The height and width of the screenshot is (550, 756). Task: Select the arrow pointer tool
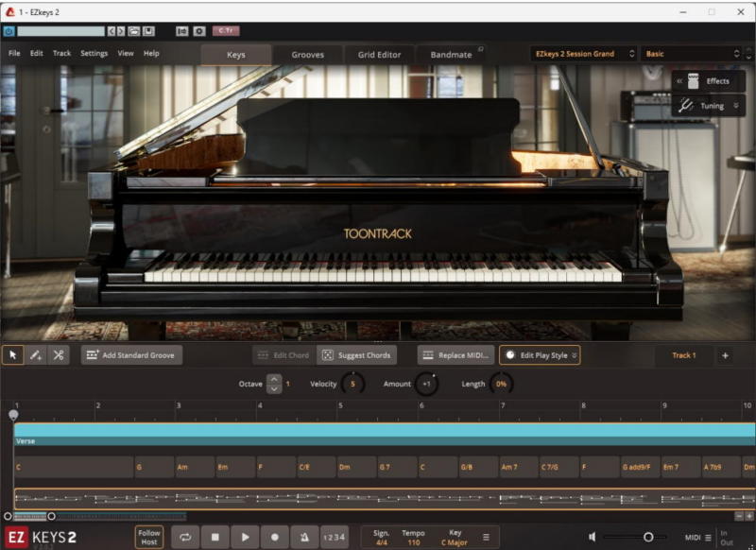point(13,355)
